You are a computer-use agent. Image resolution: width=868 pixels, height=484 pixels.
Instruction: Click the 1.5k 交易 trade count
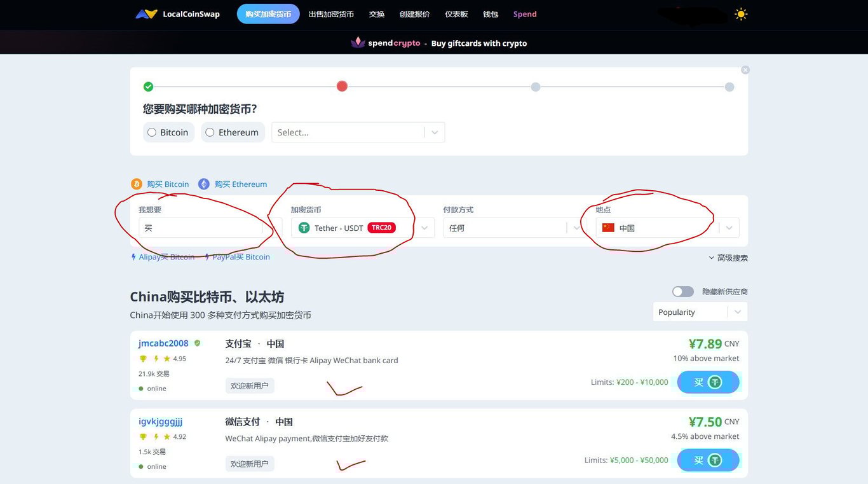152,452
